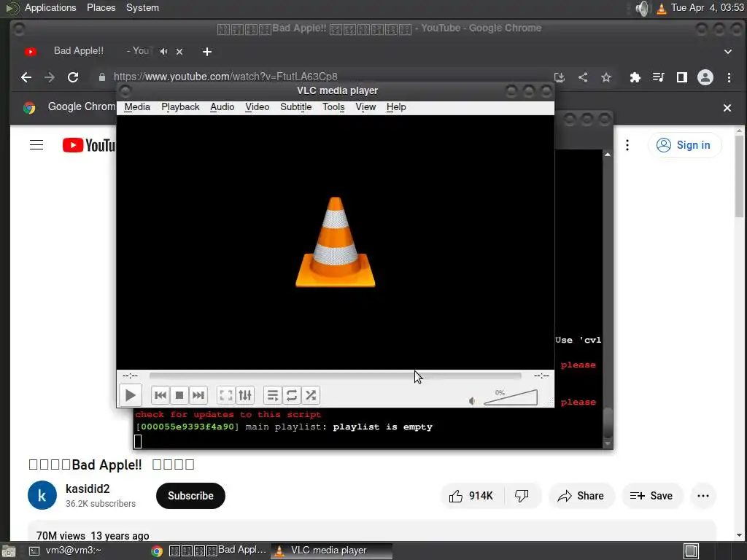Viewport: 747px width, 560px height.
Task: Toggle VLC fullscreen mode
Action: click(x=226, y=395)
